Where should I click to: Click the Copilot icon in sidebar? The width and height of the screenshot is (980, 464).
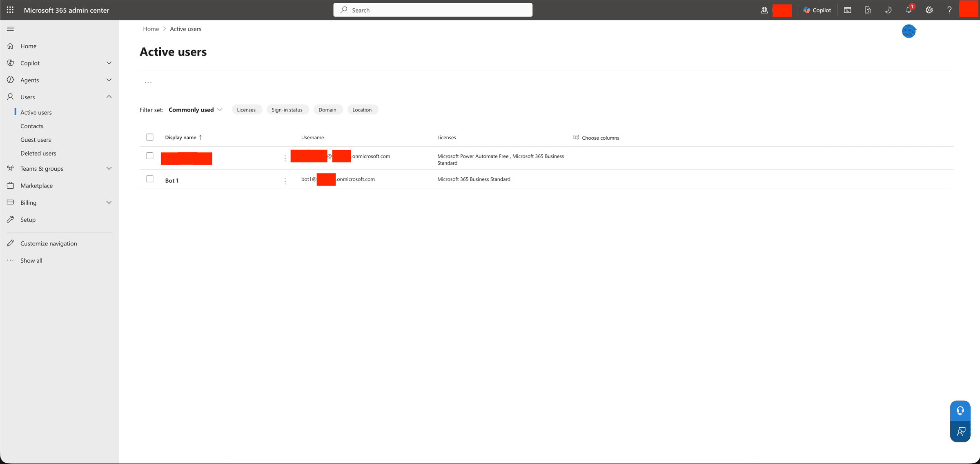11,63
